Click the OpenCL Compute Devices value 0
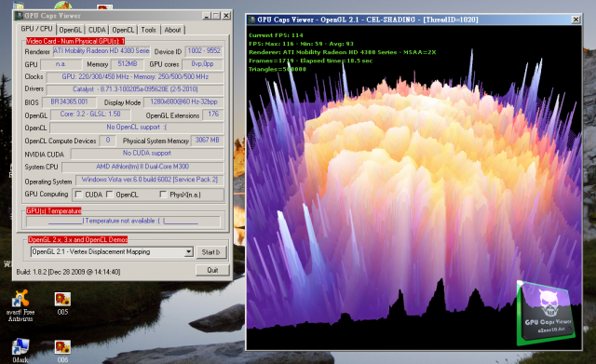 (108, 141)
